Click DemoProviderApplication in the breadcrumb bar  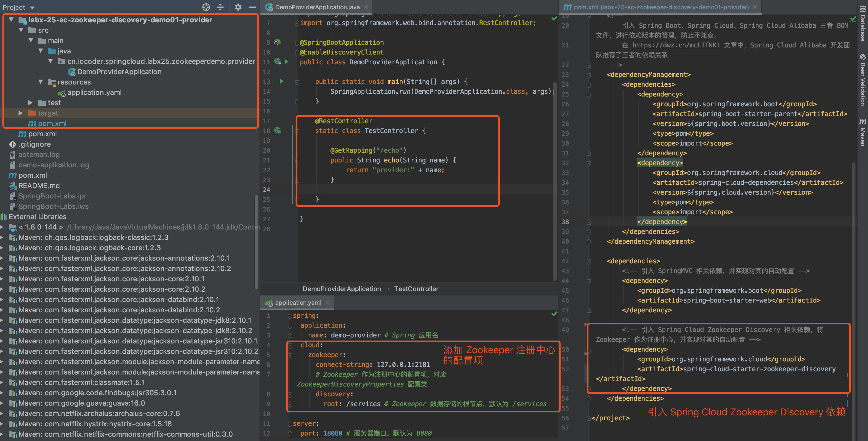tap(342, 289)
